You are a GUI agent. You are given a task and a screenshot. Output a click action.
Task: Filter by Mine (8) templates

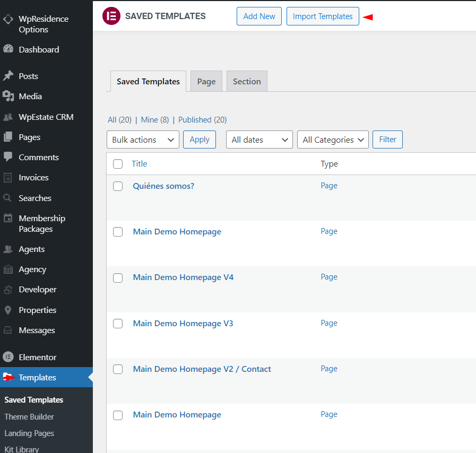155,120
